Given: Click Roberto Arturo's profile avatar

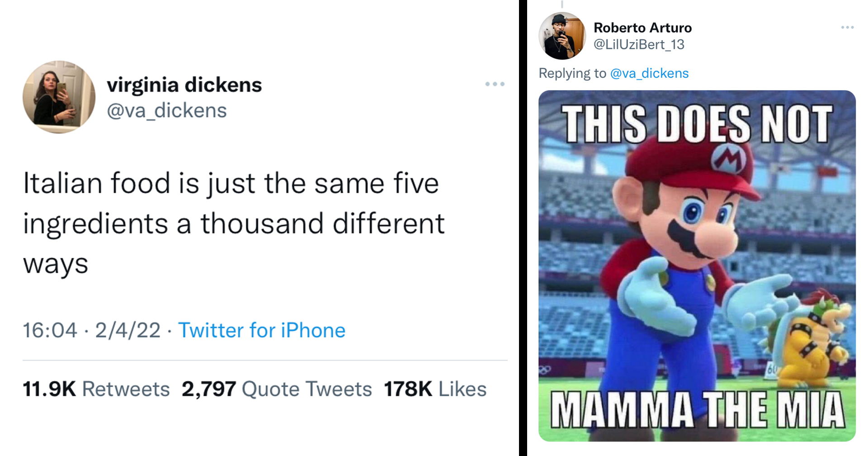Looking at the screenshot, I should pyautogui.click(x=562, y=36).
